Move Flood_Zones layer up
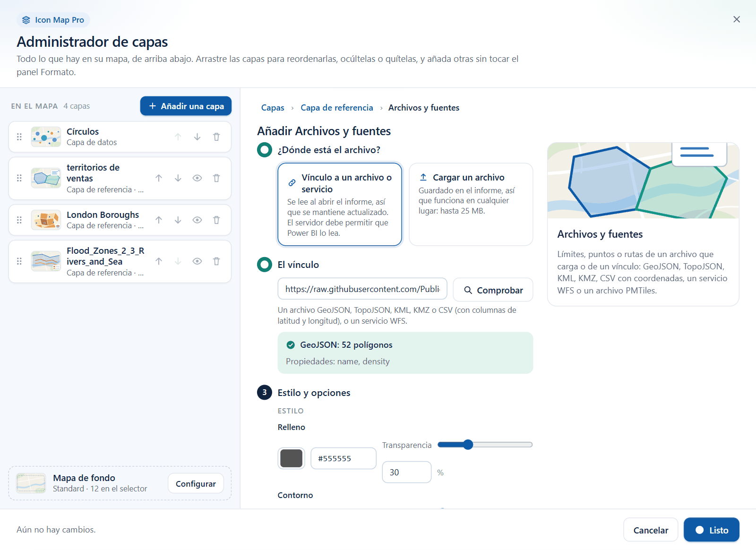Image resolution: width=756 pixels, height=550 pixels. [159, 261]
